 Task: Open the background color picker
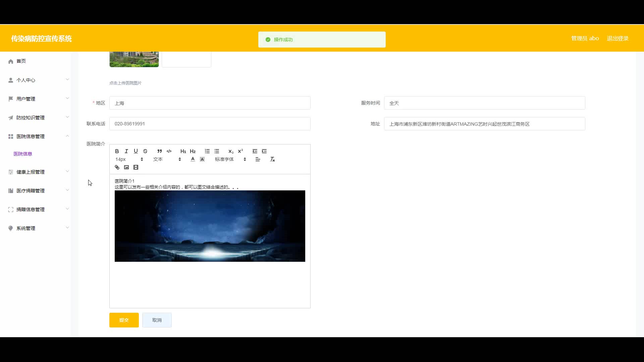click(202, 159)
